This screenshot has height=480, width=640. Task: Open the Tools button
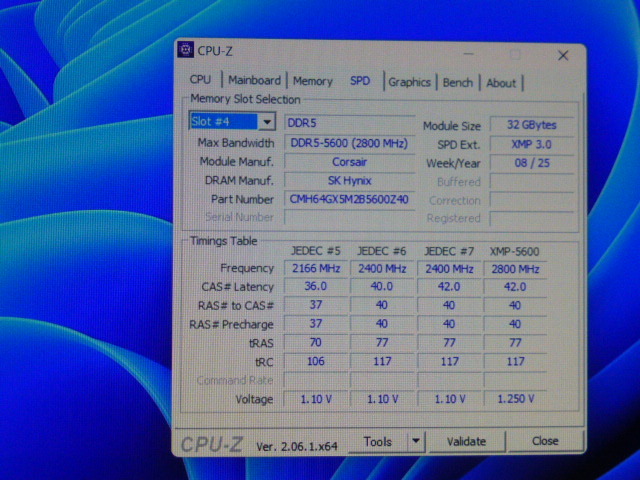click(x=378, y=442)
